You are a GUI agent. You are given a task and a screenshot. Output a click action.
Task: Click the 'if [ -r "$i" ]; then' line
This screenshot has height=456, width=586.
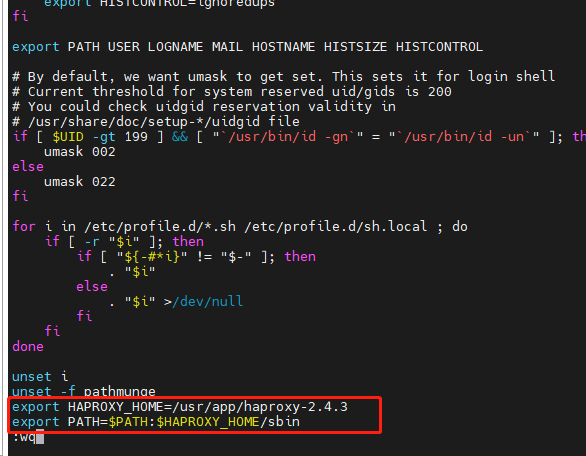pyautogui.click(x=124, y=241)
